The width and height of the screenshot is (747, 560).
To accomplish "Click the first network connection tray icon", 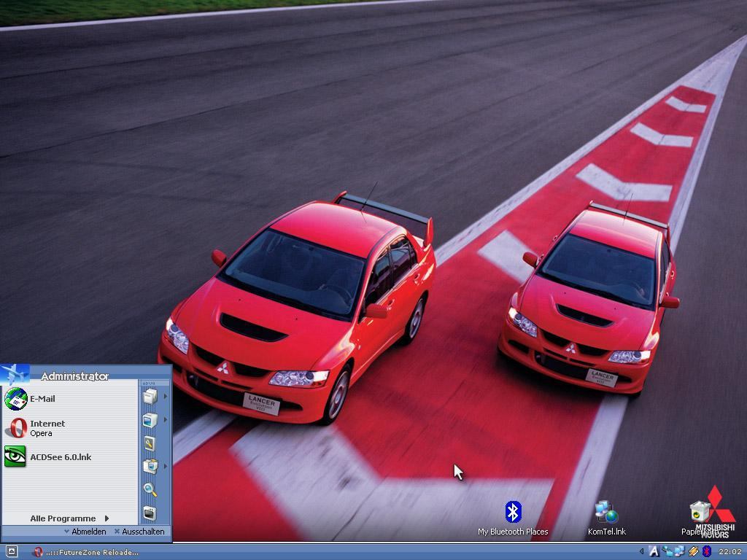I will [667, 551].
